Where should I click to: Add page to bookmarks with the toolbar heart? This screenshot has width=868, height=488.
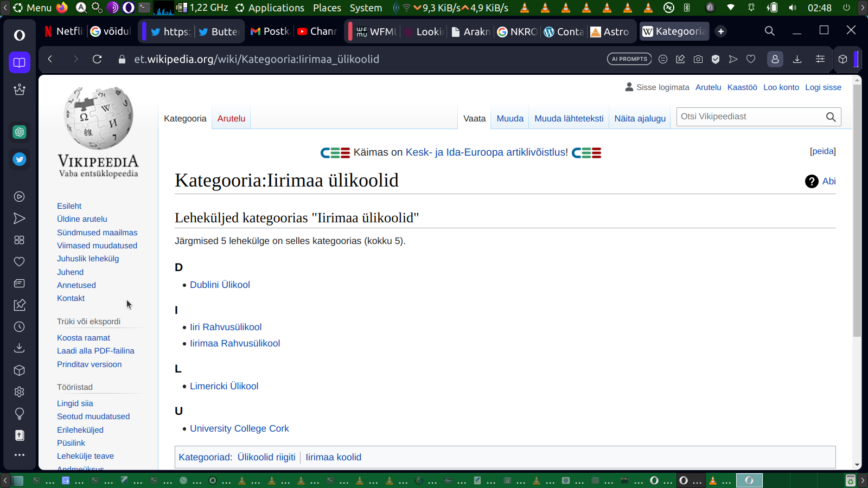pos(751,59)
